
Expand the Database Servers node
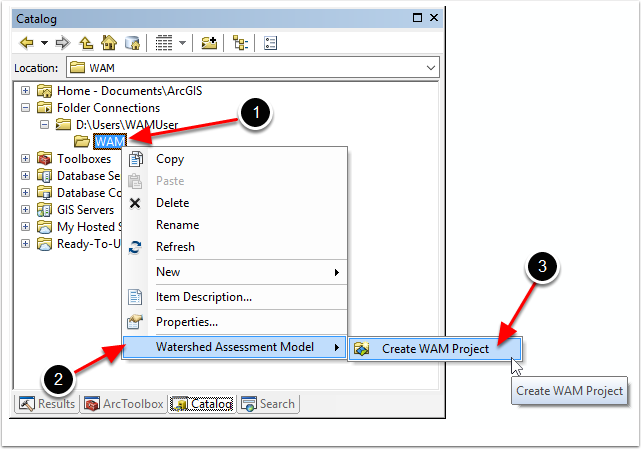tap(25, 175)
